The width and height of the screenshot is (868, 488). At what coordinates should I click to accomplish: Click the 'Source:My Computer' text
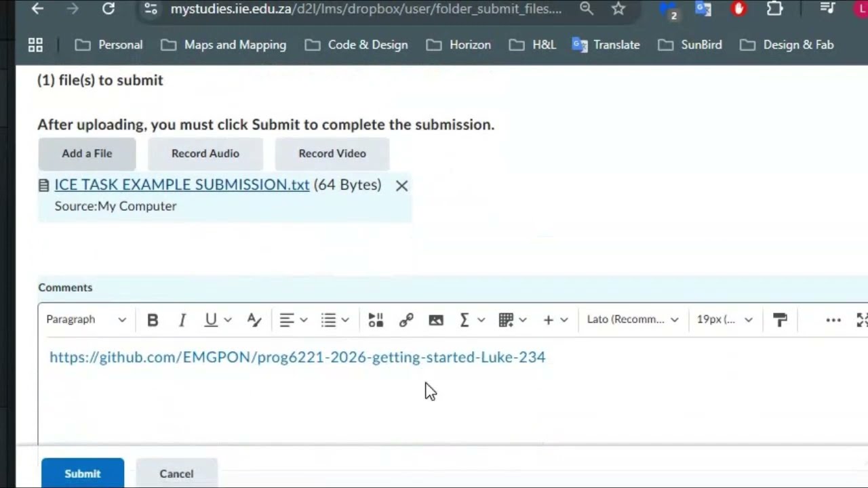[x=115, y=206]
